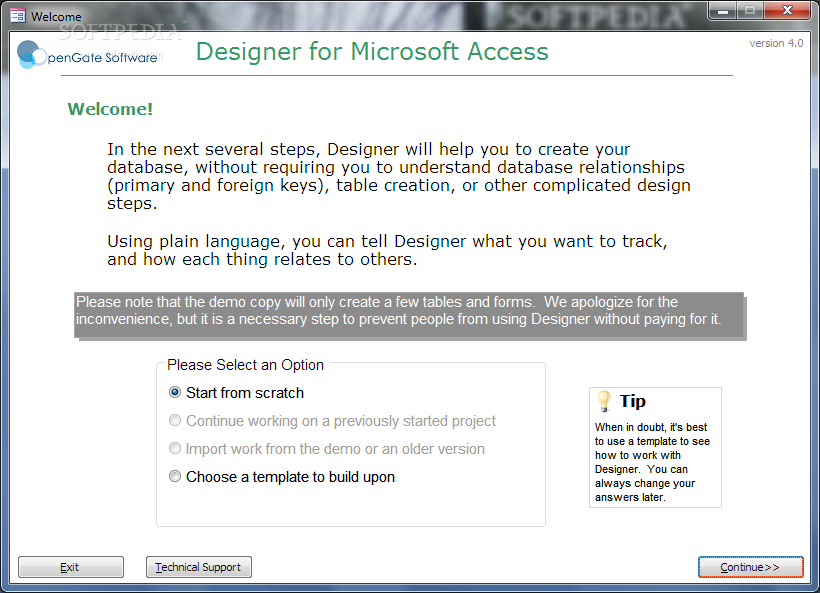Click the lightbulb Tip icon
The height and width of the screenshot is (593, 820).
tap(604, 401)
